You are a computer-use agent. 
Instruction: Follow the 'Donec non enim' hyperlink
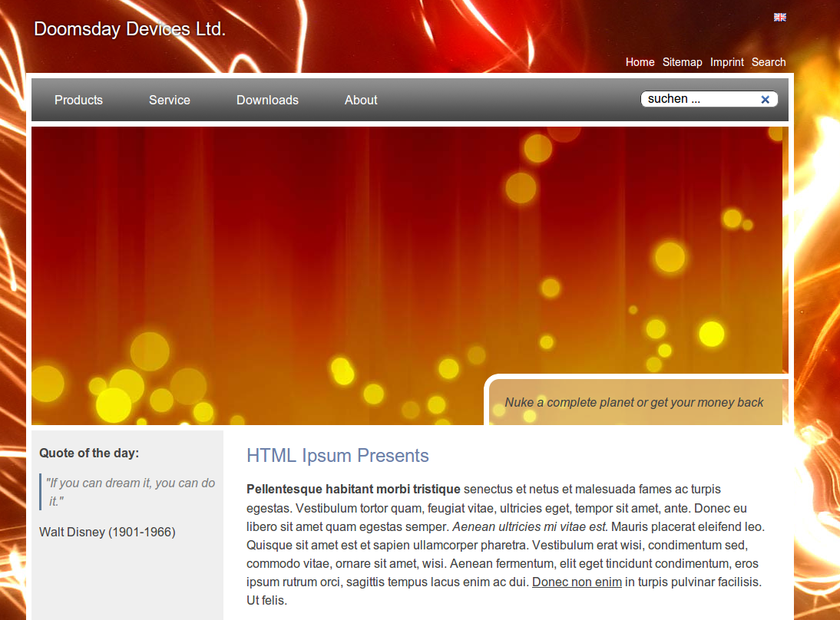click(x=577, y=582)
